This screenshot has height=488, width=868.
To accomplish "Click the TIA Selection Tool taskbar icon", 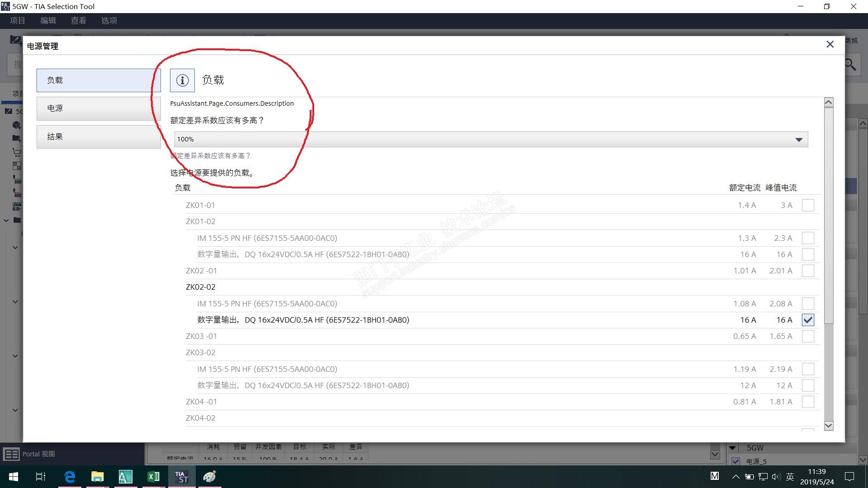I will click(x=181, y=476).
